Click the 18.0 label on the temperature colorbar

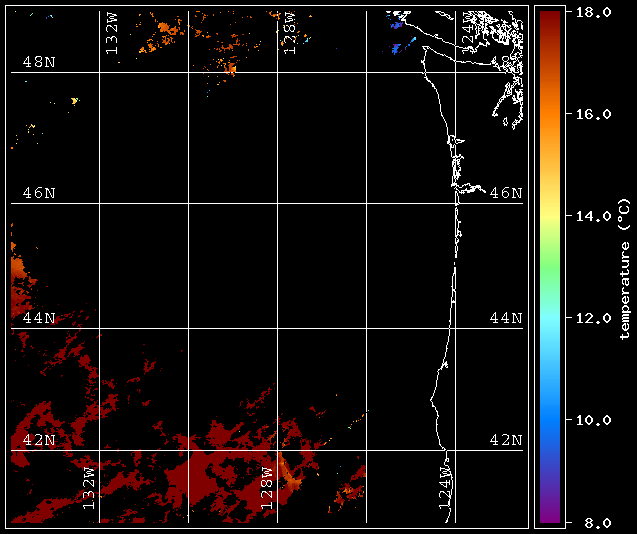click(590, 12)
